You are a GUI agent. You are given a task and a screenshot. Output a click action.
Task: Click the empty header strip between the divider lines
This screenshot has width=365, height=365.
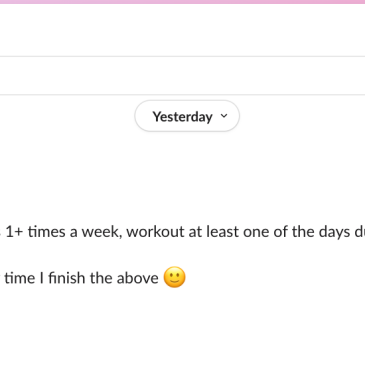point(182,76)
